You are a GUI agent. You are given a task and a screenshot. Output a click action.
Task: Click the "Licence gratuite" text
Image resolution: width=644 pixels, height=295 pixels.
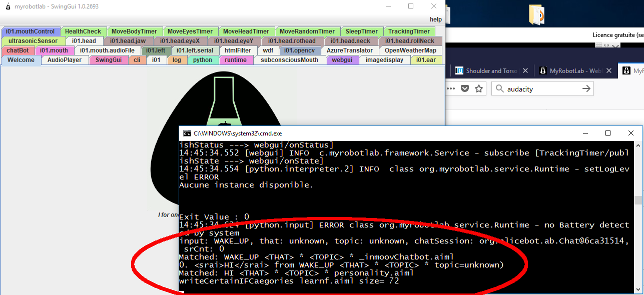617,35
